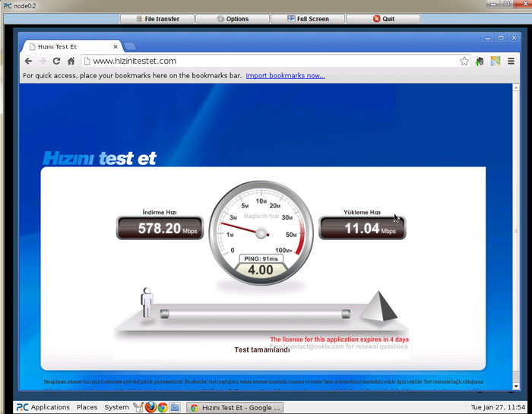Reload the page with refresh icon
The height and width of the screenshot is (414, 532).
pyautogui.click(x=56, y=61)
